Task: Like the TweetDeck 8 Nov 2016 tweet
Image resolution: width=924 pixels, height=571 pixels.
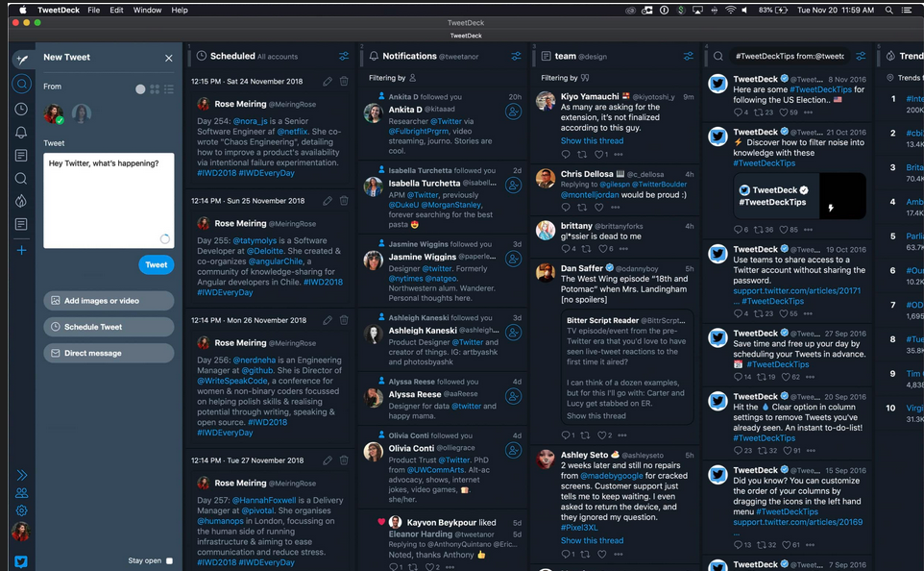Action: [x=784, y=112]
